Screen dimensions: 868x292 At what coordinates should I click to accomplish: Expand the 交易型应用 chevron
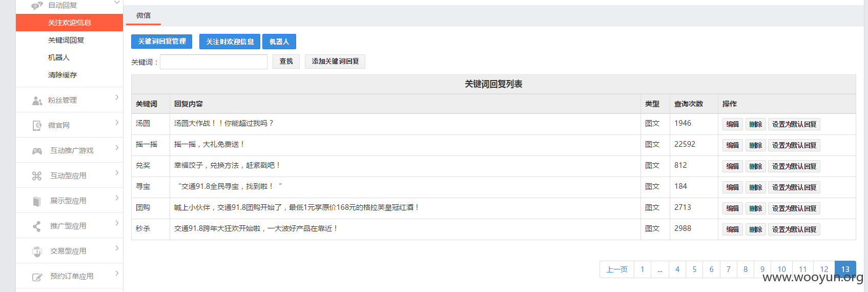117,248
